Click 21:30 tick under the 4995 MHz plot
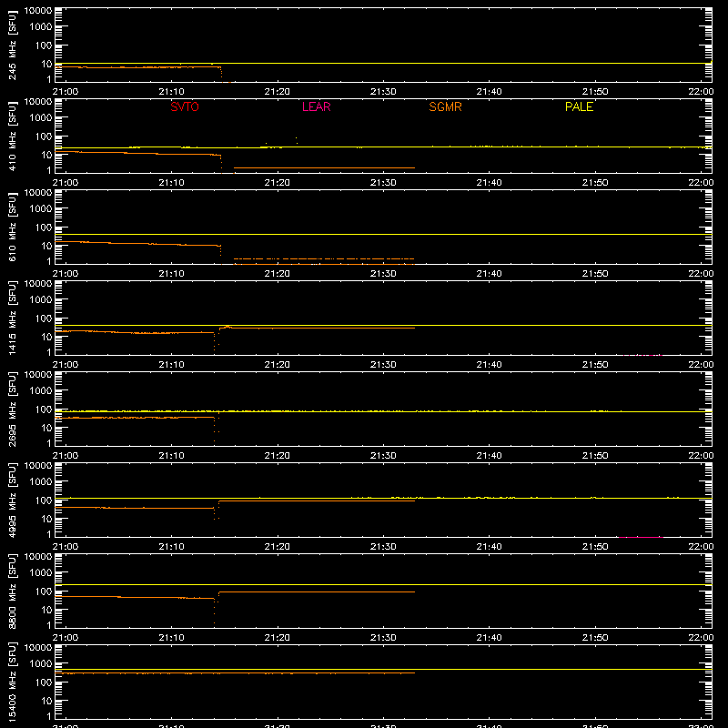 coord(383,547)
